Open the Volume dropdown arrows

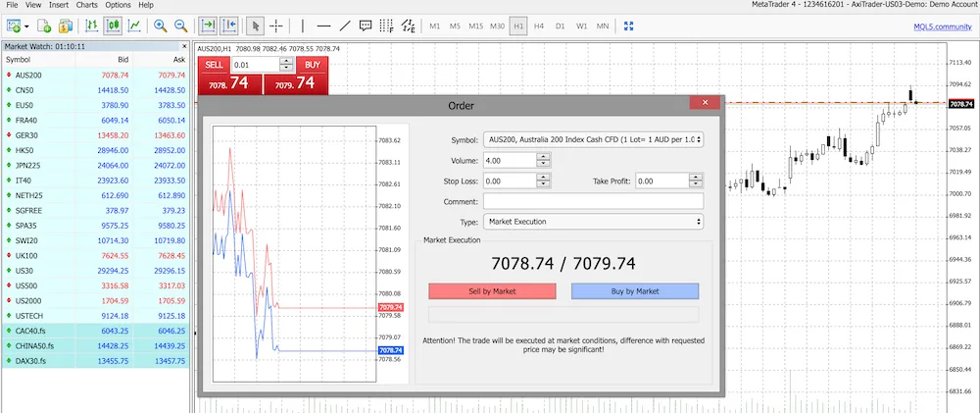coord(542,160)
